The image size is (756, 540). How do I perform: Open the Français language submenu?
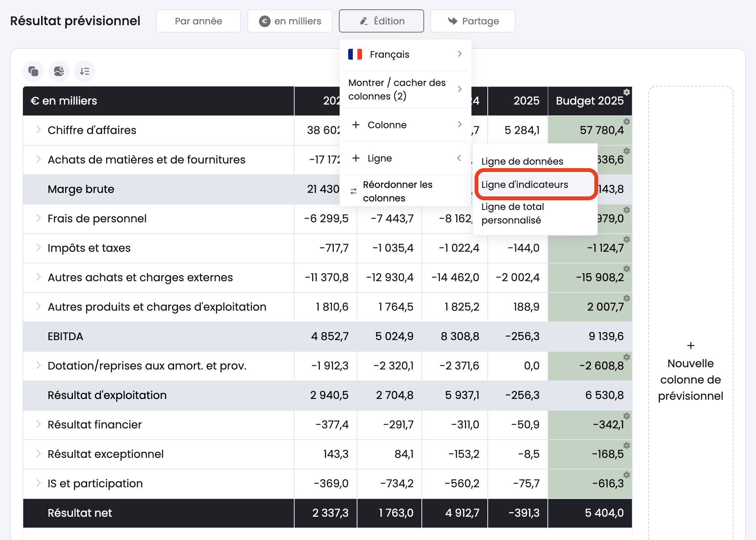(406, 54)
